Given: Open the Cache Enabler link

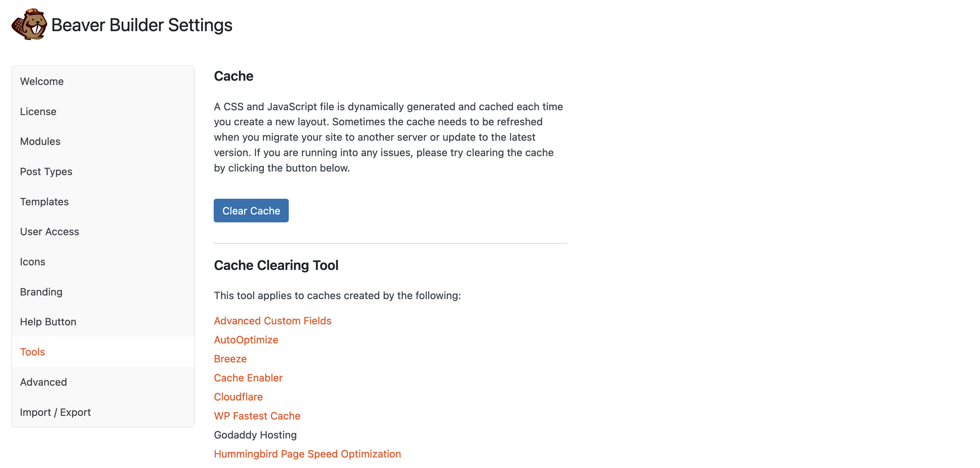Looking at the screenshot, I should pos(248,377).
